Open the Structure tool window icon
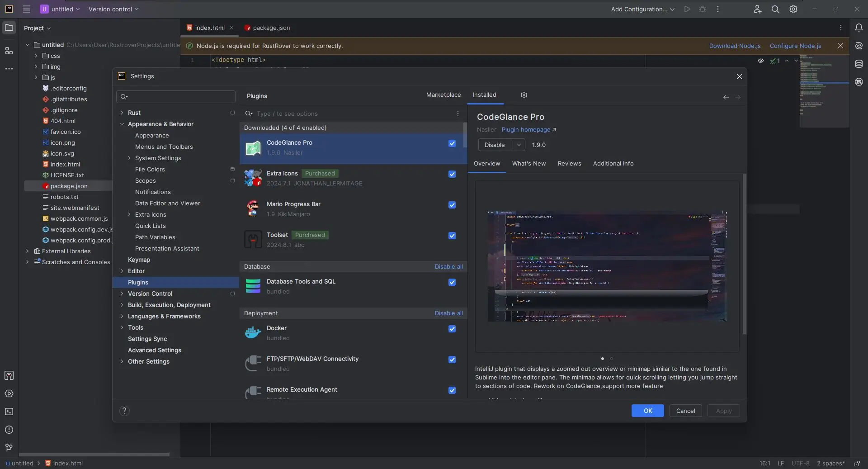 coord(9,51)
